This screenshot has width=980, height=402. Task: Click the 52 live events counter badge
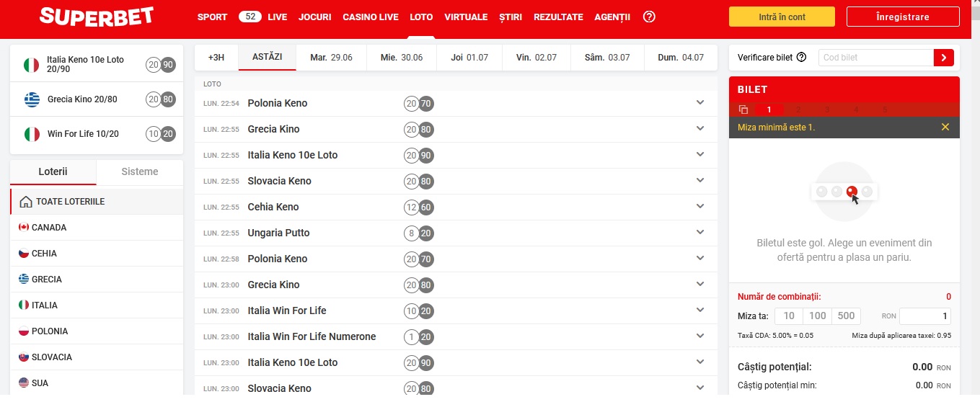tap(250, 17)
